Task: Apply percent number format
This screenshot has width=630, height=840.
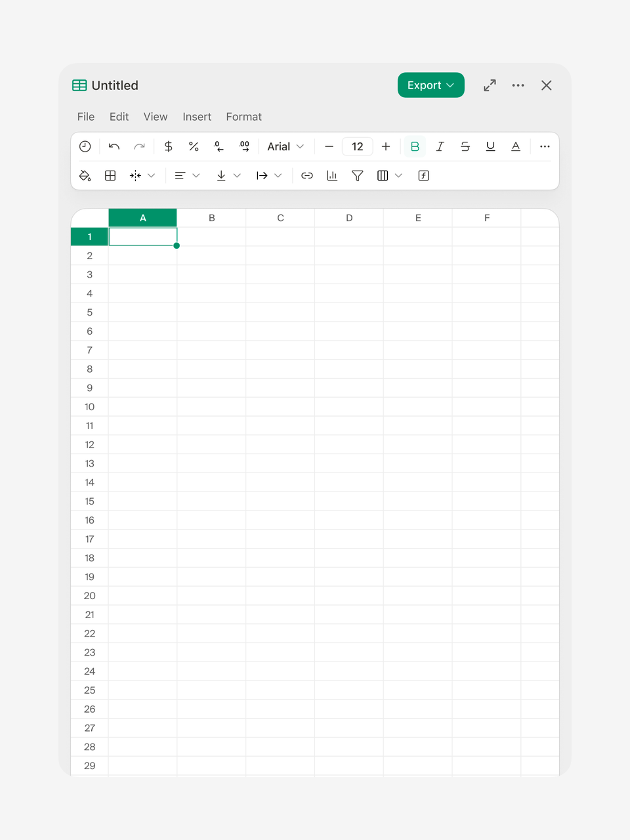Action: (194, 146)
